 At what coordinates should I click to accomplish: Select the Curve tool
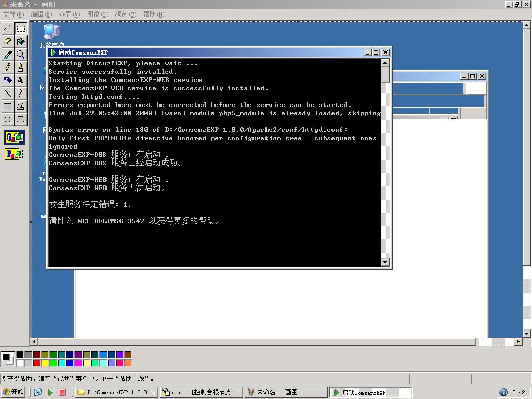(x=21, y=93)
